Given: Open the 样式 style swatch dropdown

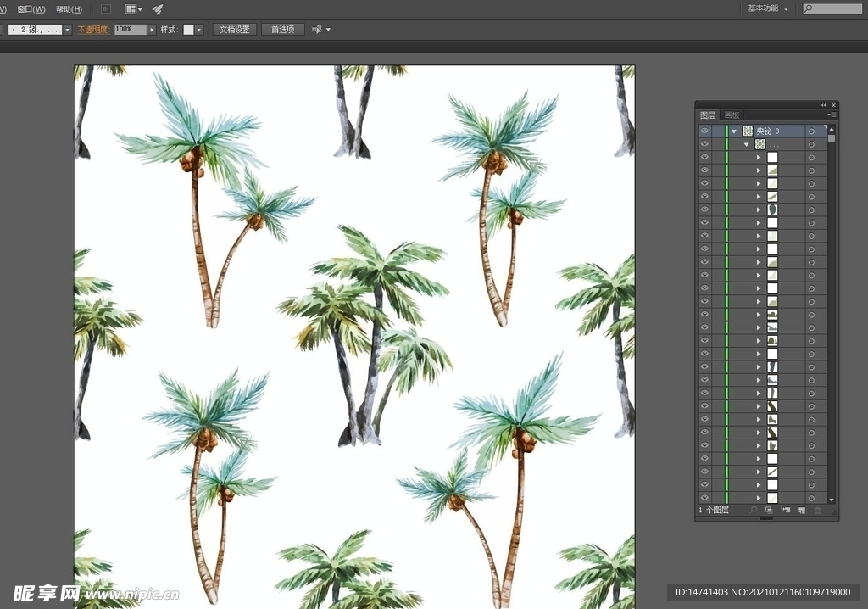Looking at the screenshot, I should (x=199, y=29).
